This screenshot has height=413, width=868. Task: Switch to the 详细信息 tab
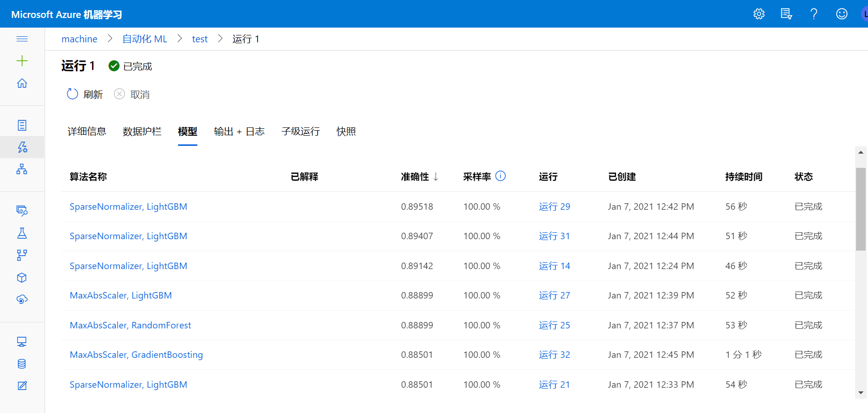(87, 132)
